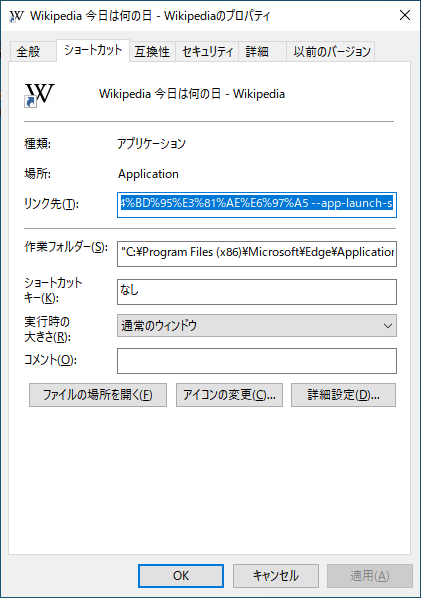Open 詳細設定 advanced options
421x598 pixels.
point(343,395)
